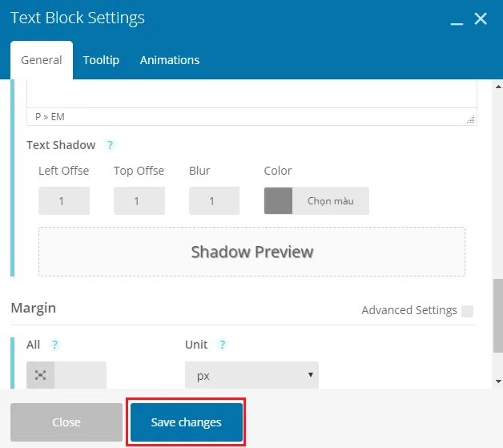Click the P element path in editor
The image size is (503, 448).
38,117
